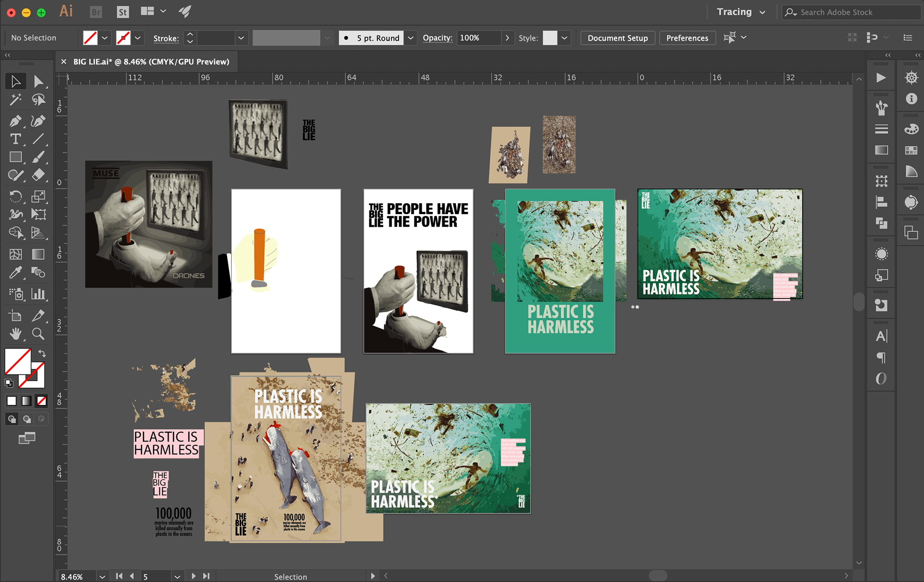Click the fill color swatch in toolbar

[x=18, y=361]
